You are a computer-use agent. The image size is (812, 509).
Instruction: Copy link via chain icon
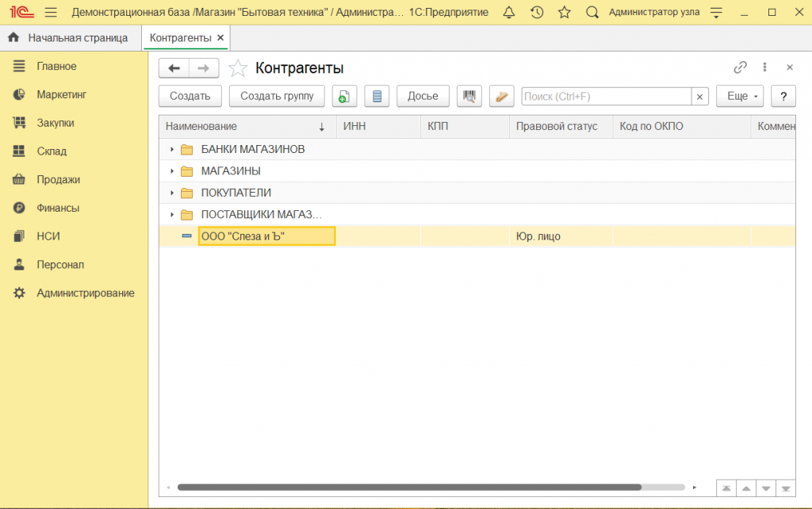point(740,68)
